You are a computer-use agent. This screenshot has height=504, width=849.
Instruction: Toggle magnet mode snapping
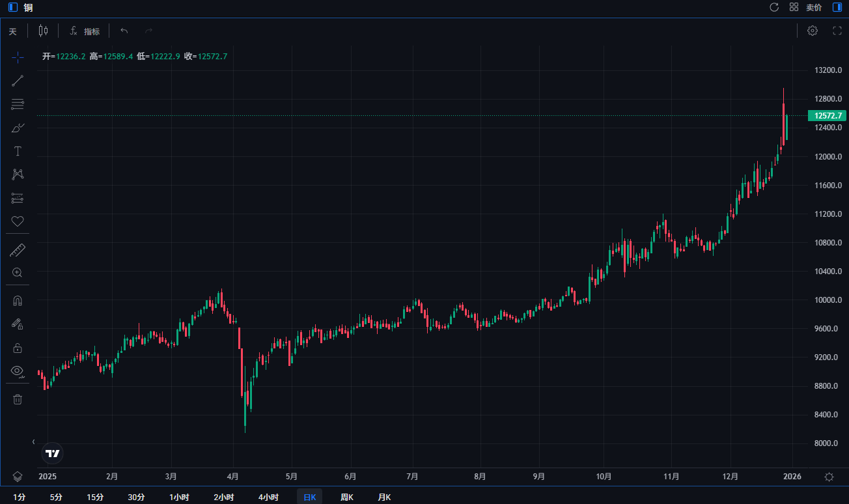(x=18, y=301)
